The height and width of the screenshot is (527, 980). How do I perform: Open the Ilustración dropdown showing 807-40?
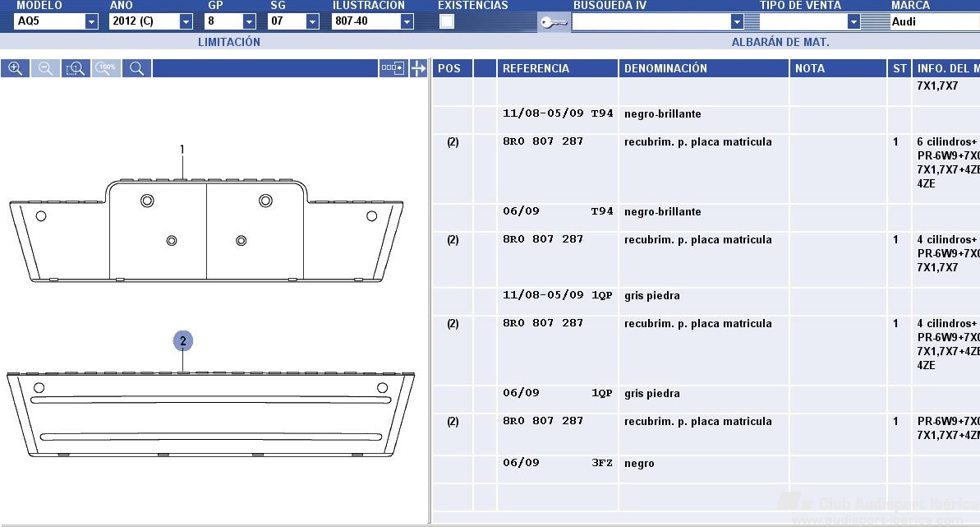click(407, 21)
